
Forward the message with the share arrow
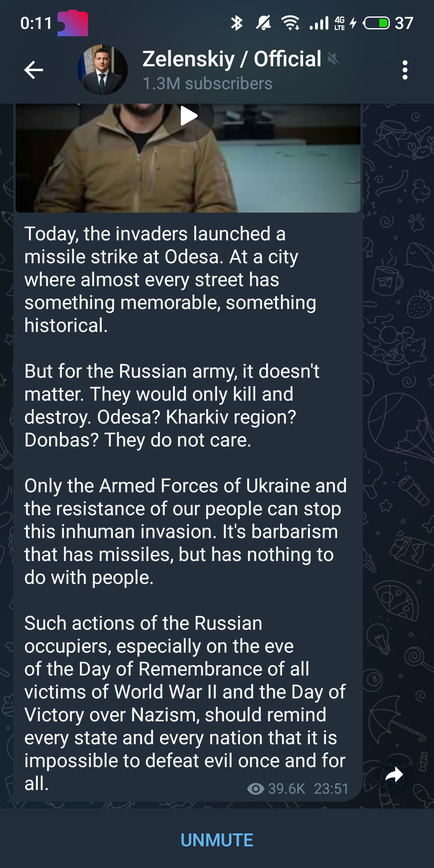(394, 775)
